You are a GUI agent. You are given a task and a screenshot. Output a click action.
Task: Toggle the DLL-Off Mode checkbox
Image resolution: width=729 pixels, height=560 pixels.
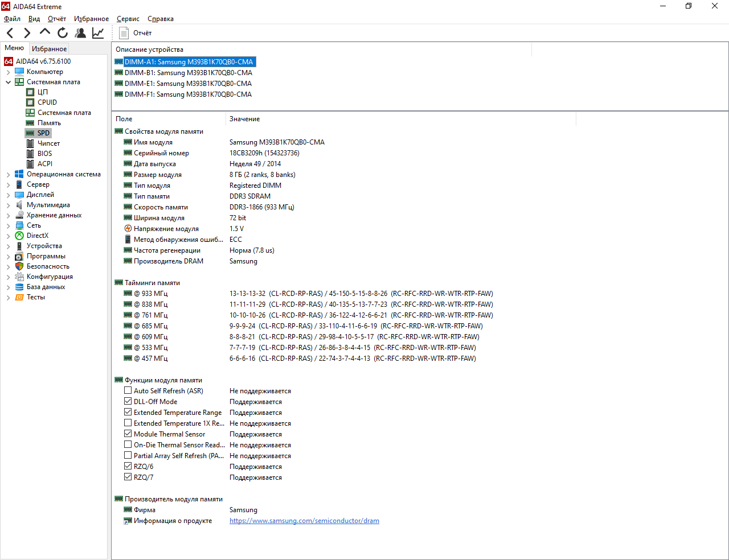tap(128, 402)
